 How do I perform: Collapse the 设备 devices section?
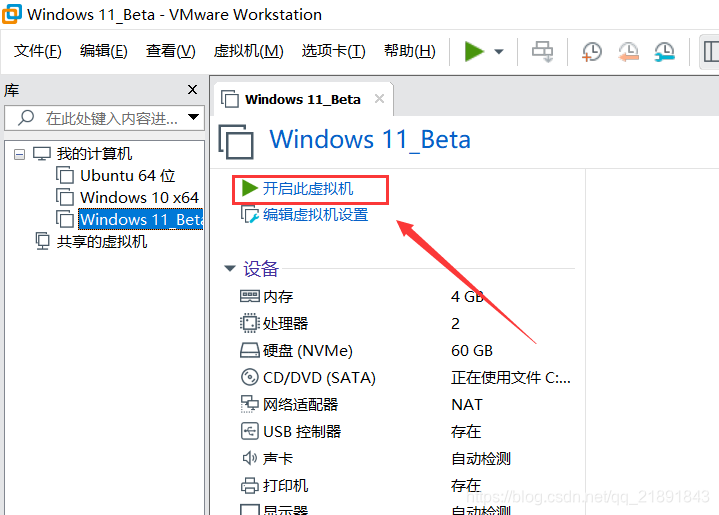(x=230, y=268)
